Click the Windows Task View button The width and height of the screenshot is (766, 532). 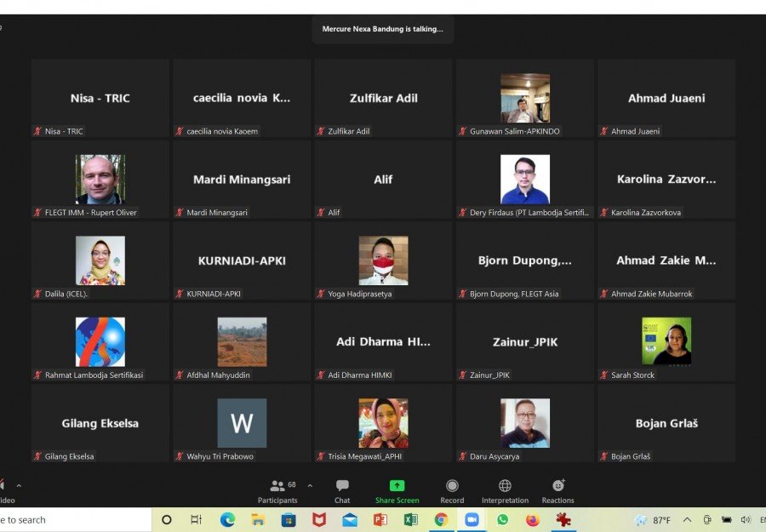(x=196, y=520)
